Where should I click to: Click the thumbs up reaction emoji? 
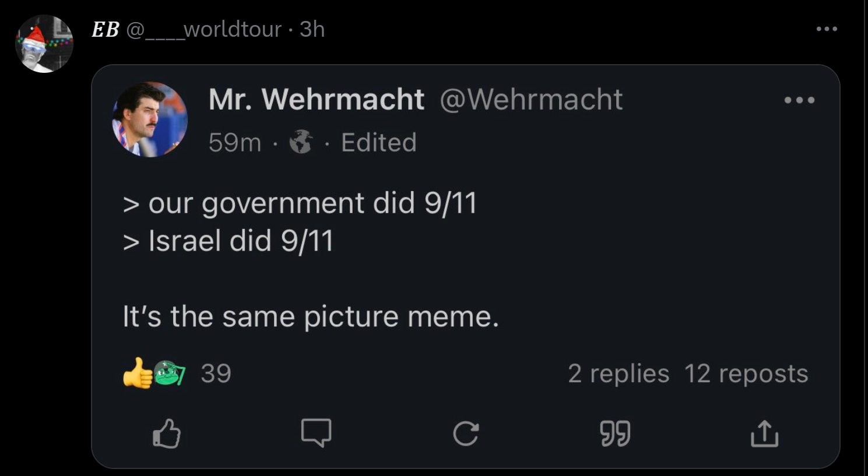click(136, 373)
